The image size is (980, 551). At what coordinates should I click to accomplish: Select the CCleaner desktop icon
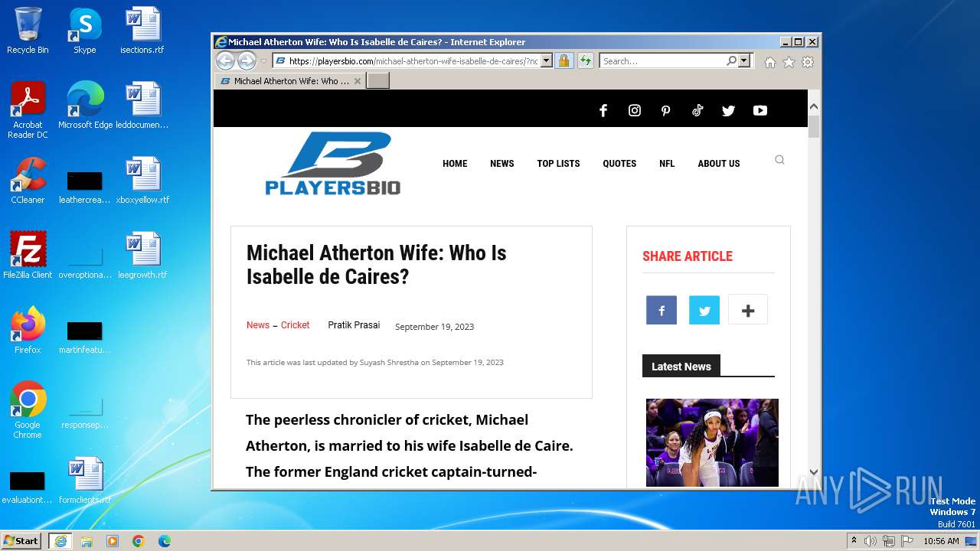pos(28,181)
